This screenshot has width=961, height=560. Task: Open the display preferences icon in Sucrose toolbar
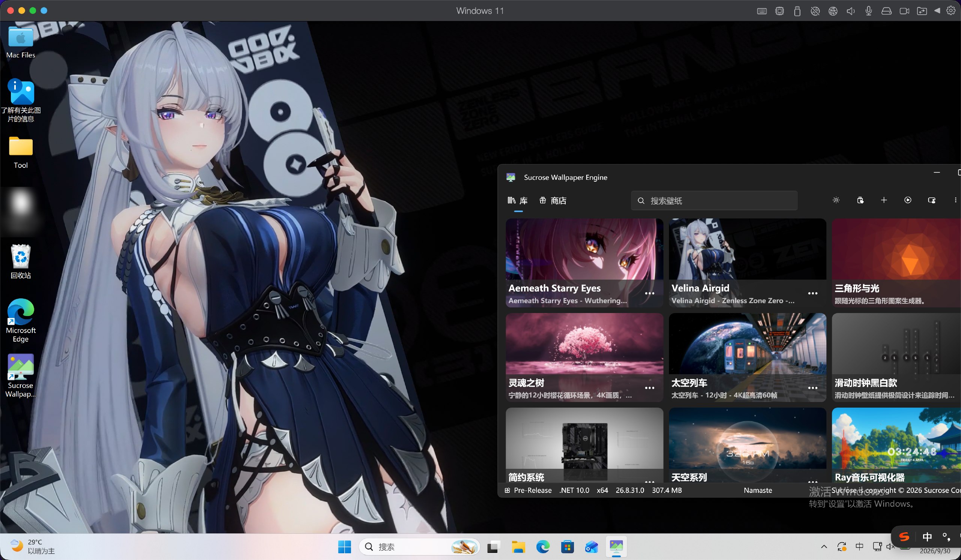[932, 200]
